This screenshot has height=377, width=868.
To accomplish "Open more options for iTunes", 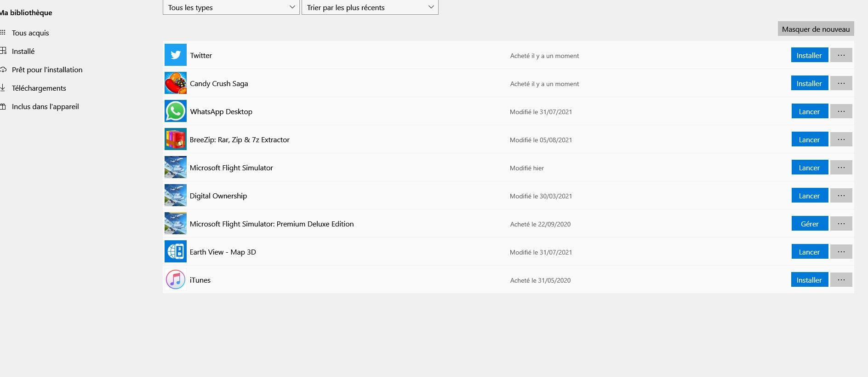I will click(x=841, y=280).
